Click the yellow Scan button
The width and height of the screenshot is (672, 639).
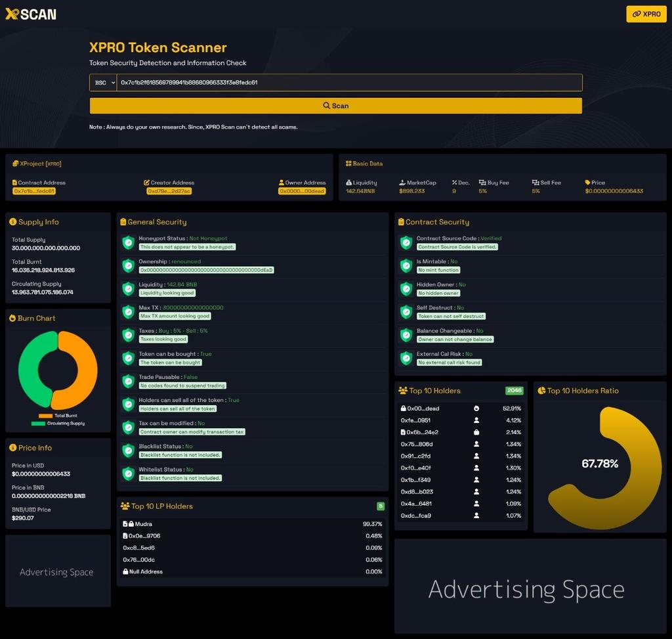point(335,106)
